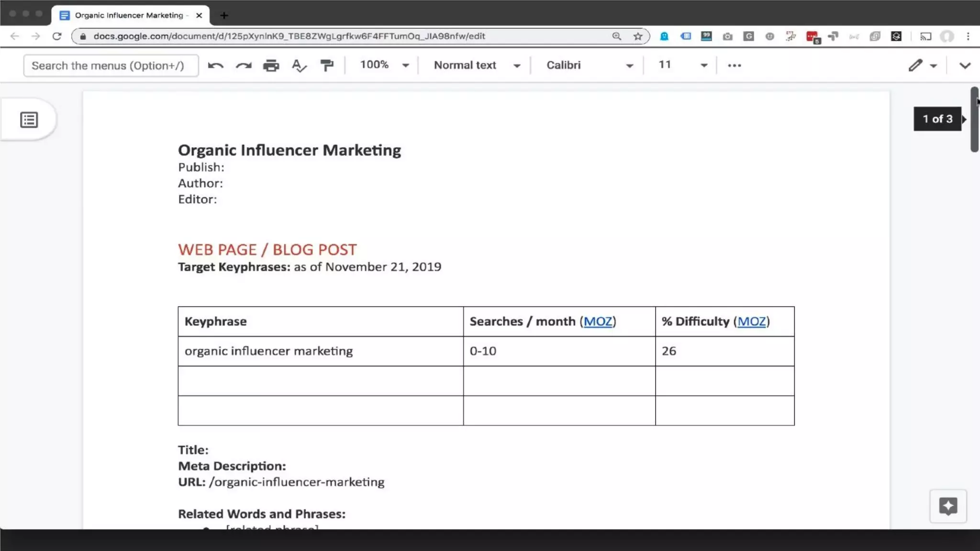Click the Undo arrow icon
Image resolution: width=980 pixels, height=551 pixels.
pyautogui.click(x=215, y=66)
